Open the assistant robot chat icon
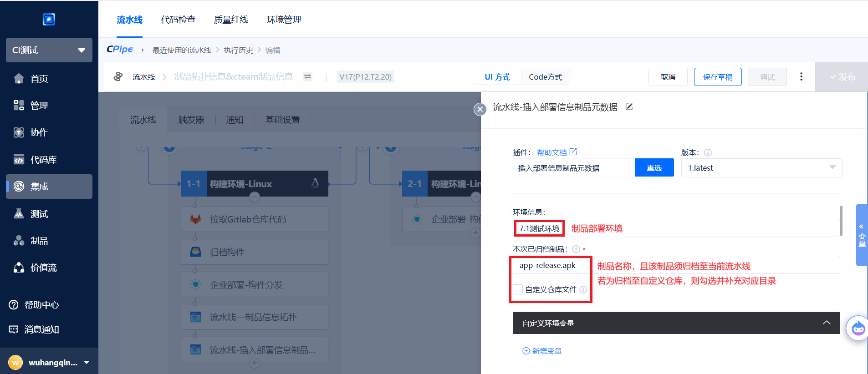The height and width of the screenshot is (374, 868). [858, 328]
